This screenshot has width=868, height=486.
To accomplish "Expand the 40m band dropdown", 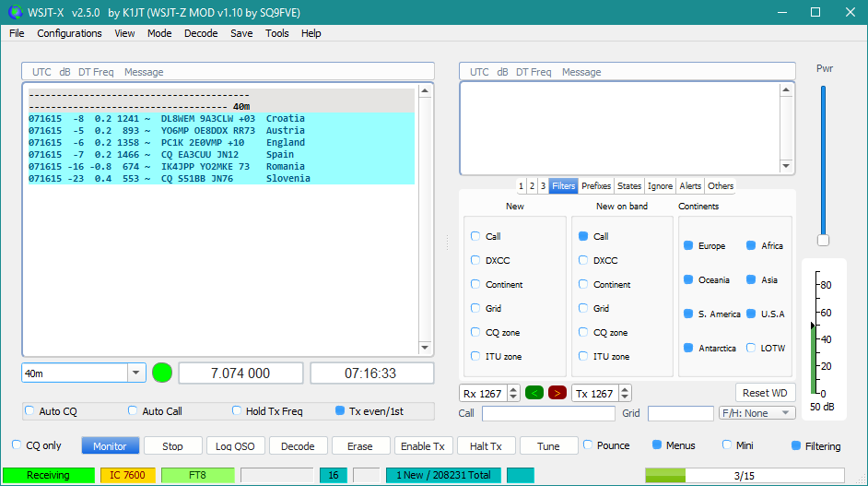I will [136, 373].
